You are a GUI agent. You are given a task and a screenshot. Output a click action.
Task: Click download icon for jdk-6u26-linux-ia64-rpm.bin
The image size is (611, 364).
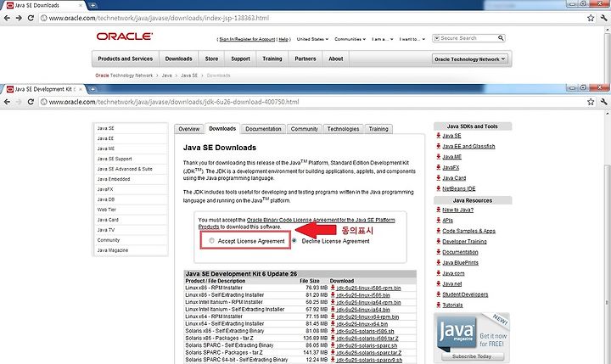[333, 302]
